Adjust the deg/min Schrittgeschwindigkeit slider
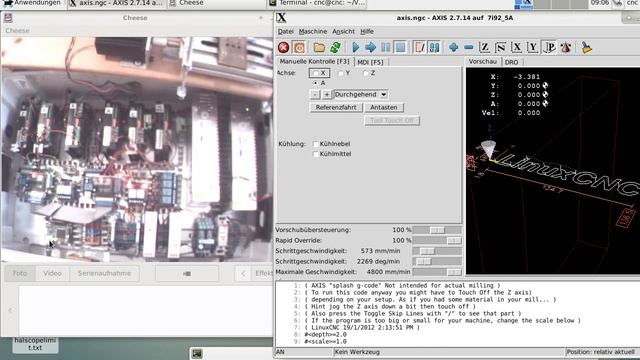640x360 pixels. pos(437,261)
